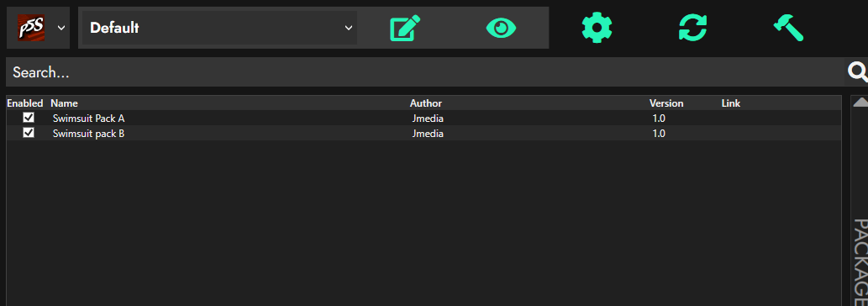Open the game selector dropdown arrow
Image resolution: width=868 pixels, height=306 pixels.
tap(61, 28)
